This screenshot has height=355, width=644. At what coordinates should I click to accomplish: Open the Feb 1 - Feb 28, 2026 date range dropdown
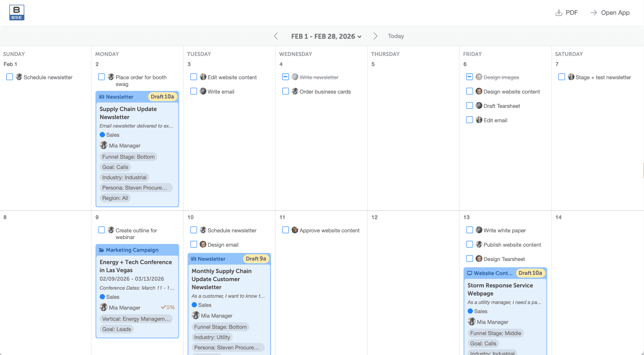(326, 36)
